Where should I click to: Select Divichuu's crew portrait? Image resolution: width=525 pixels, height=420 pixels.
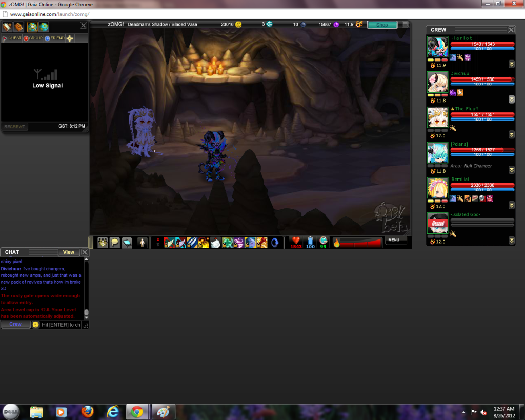437,82
